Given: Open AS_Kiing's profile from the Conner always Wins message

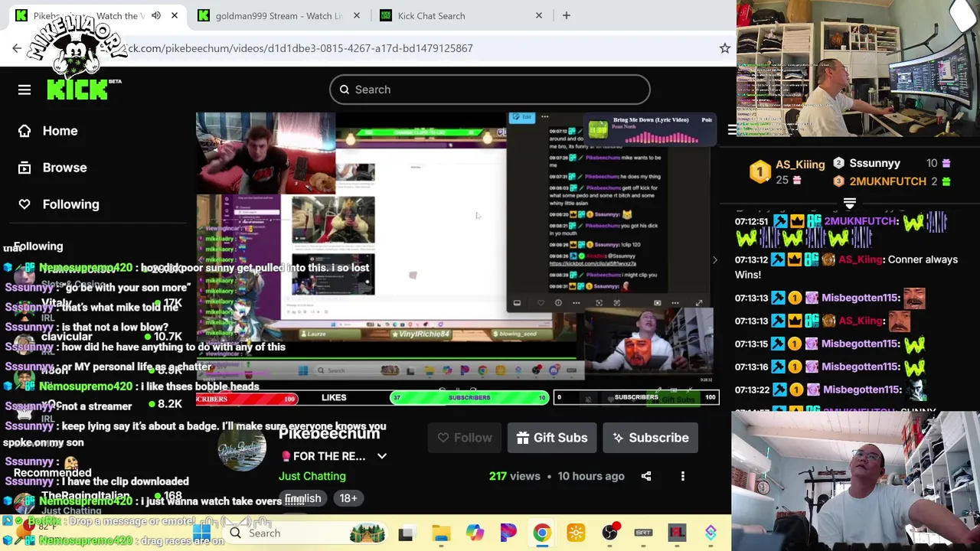Looking at the screenshot, I should pyautogui.click(x=861, y=259).
